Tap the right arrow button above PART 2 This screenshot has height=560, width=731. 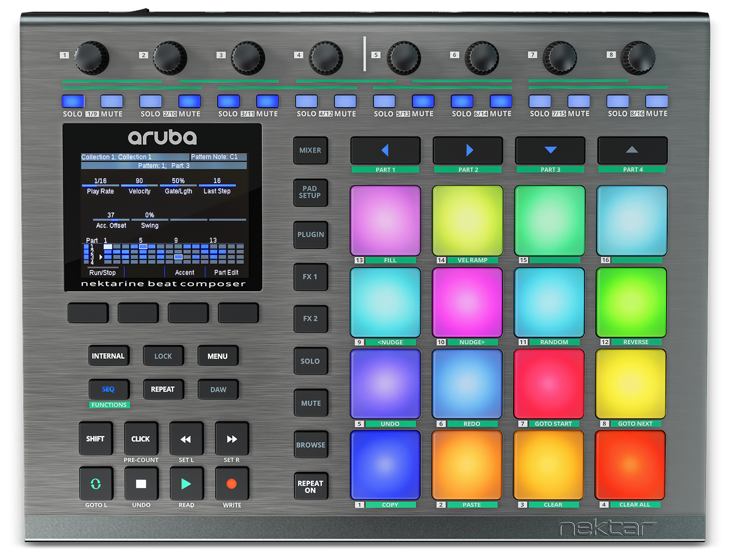coord(468,150)
